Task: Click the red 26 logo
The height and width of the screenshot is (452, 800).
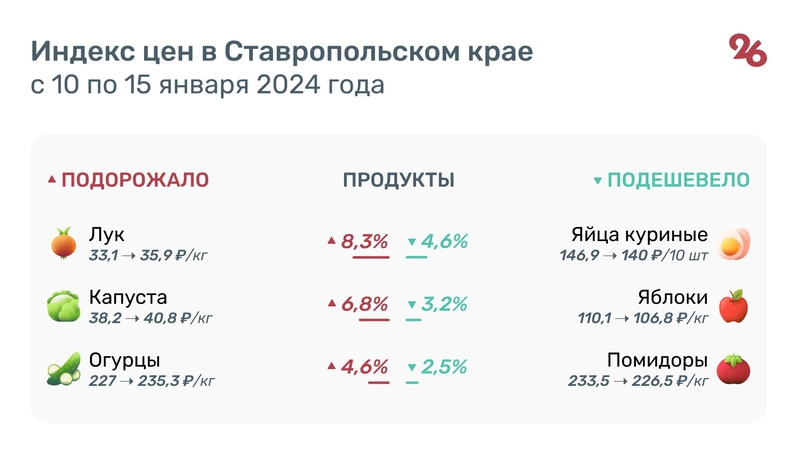Action: coord(748,50)
